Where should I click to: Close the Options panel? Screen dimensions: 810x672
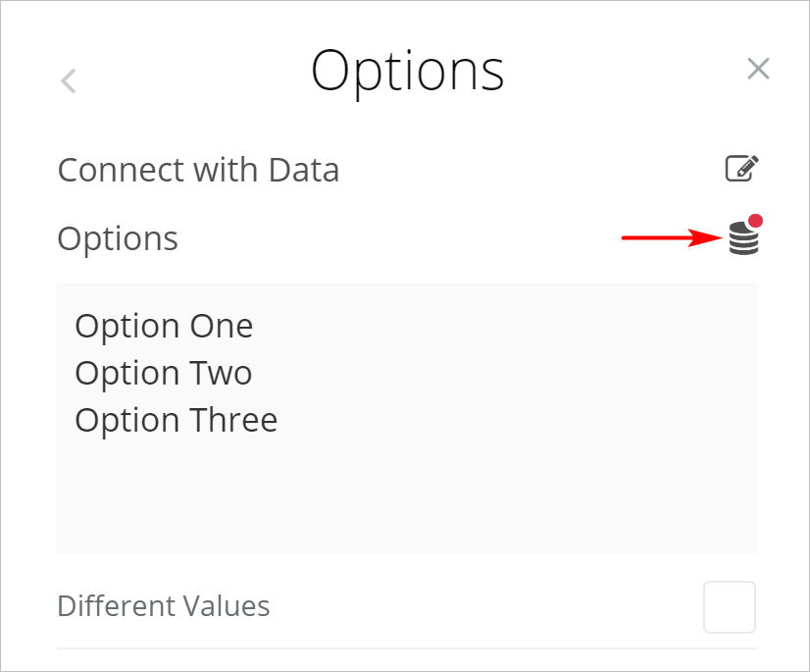tap(758, 69)
